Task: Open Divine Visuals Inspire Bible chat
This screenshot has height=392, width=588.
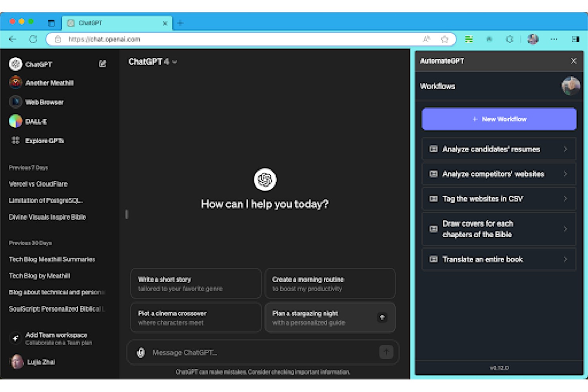Action: click(x=47, y=217)
